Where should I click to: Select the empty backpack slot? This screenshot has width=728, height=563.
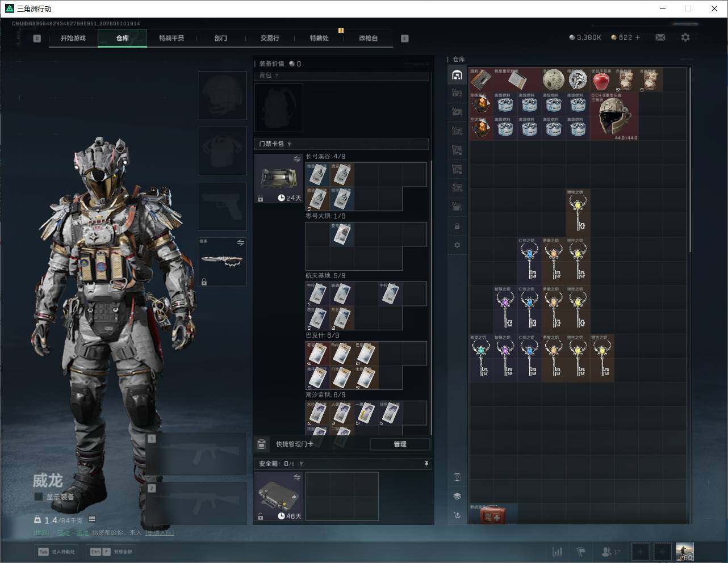[x=279, y=108]
